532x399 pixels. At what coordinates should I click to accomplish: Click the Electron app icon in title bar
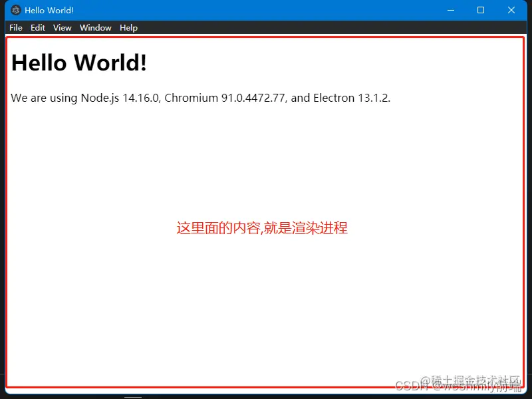click(x=15, y=10)
